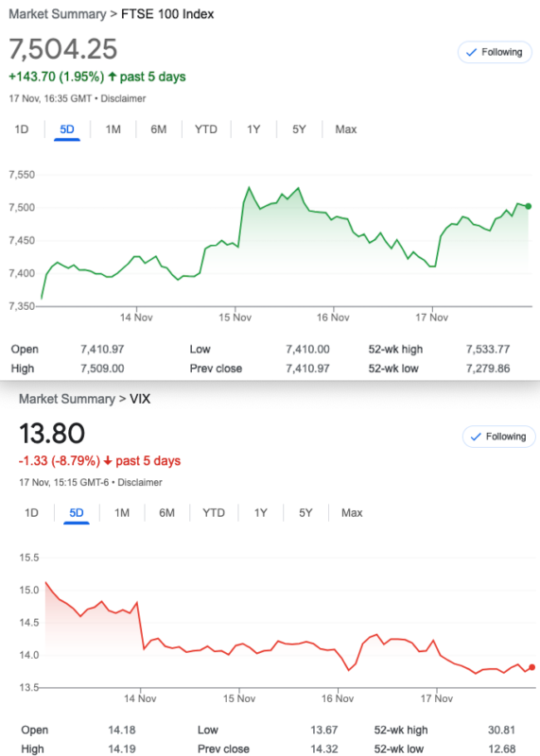
Task: Click the 17 Nov label on FTSE chart axis
Action: [x=432, y=318]
